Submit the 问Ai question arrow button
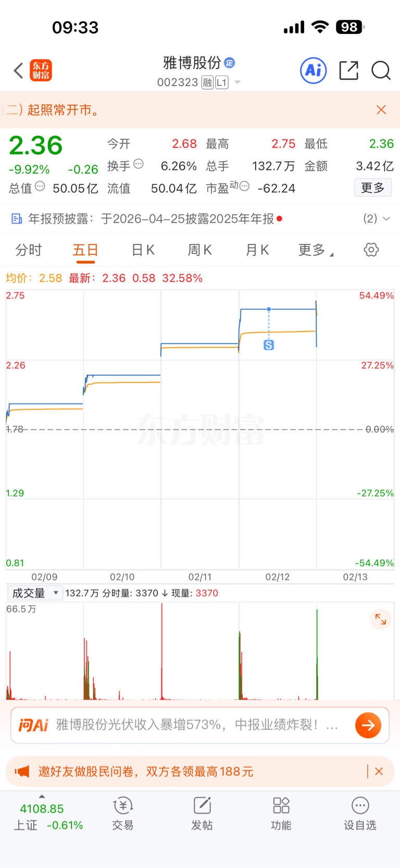 (x=368, y=725)
